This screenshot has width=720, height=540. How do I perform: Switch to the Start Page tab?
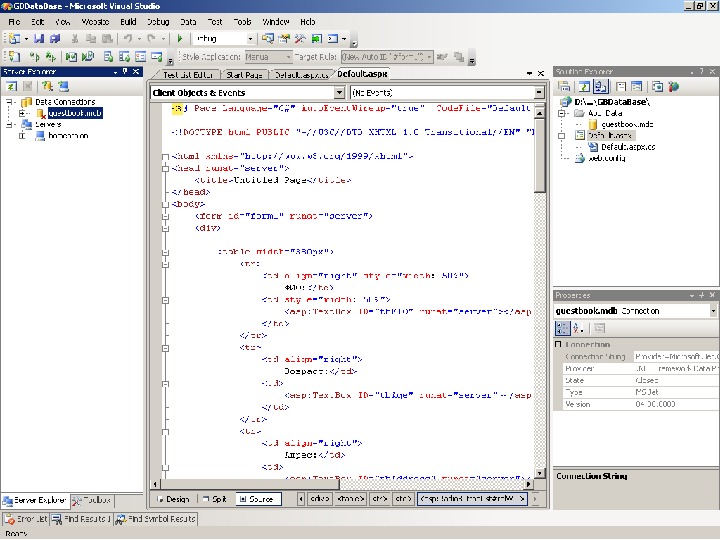pos(244,75)
